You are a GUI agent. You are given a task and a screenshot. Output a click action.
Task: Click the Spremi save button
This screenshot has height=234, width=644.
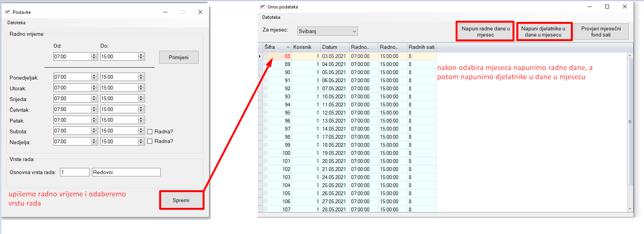181,200
